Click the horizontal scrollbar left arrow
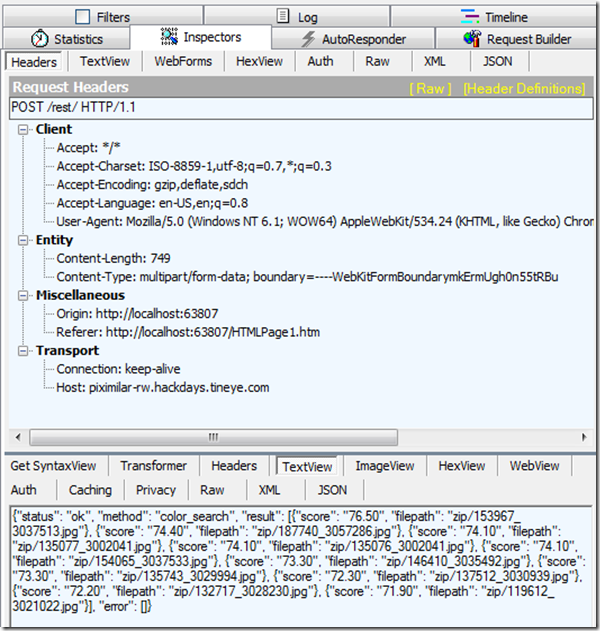 18,437
